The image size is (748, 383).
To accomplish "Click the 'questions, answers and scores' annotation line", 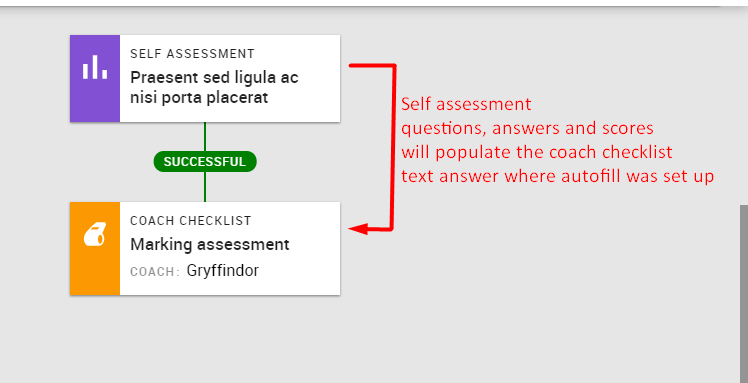I will tap(527, 128).
